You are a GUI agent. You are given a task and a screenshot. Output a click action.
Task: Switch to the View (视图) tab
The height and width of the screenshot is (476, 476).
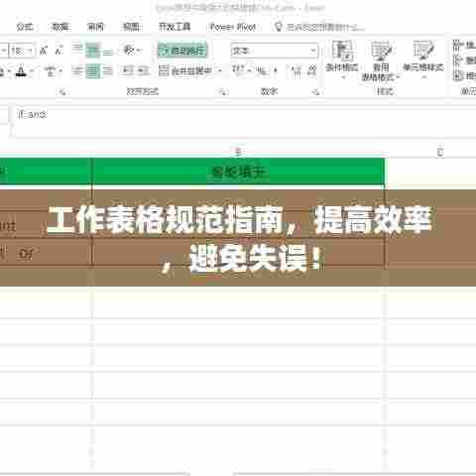pos(131,27)
